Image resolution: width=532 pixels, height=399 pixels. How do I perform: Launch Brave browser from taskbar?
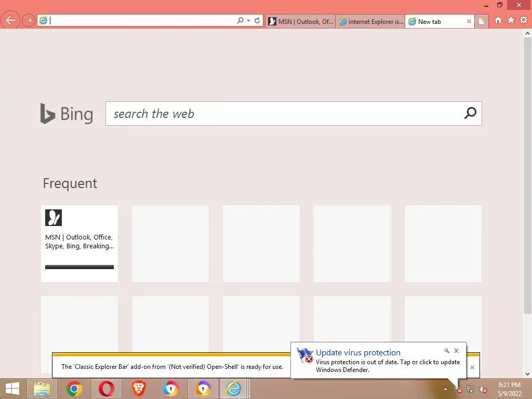pyautogui.click(x=139, y=389)
